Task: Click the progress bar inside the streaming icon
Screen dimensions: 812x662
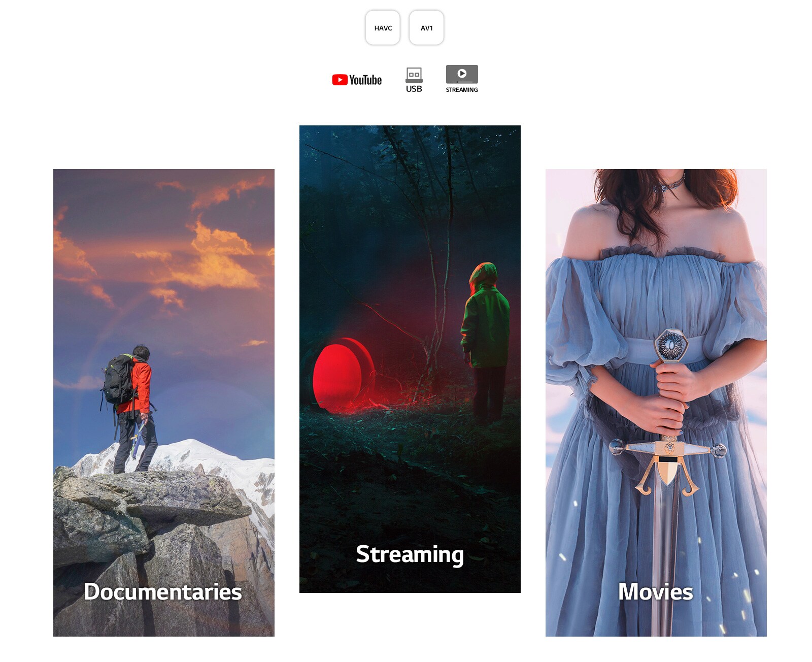Action: (462, 82)
